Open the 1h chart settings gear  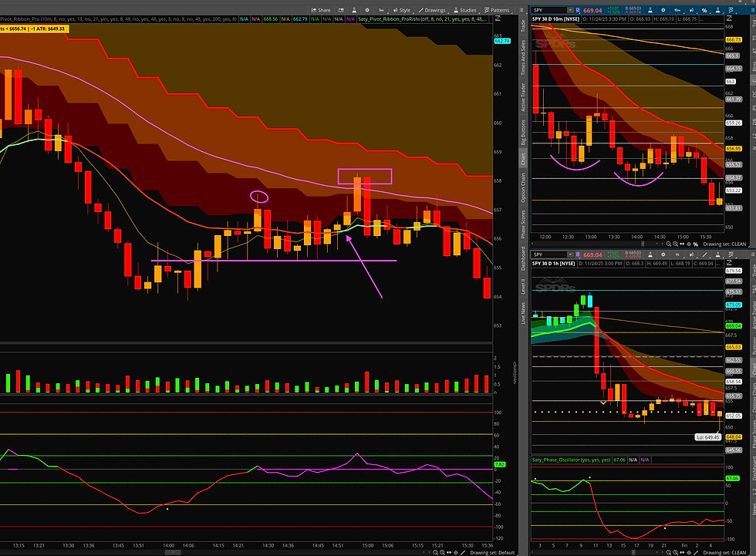point(663,254)
